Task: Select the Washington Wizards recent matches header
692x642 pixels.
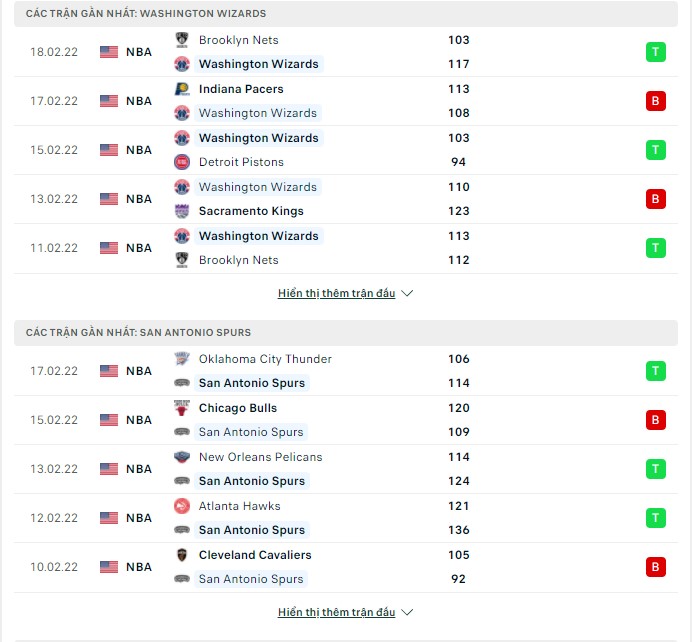Action: point(346,14)
